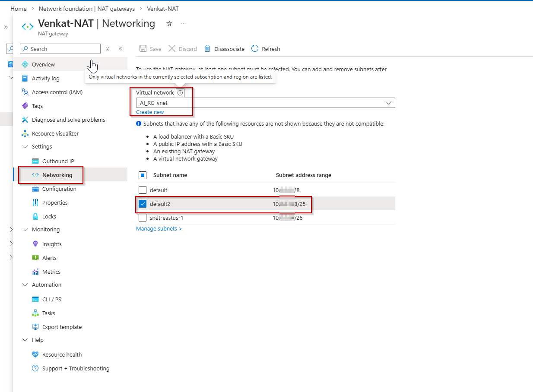Click Support + Troubleshooting question icon
This screenshot has height=392, width=533.
pyautogui.click(x=35, y=368)
